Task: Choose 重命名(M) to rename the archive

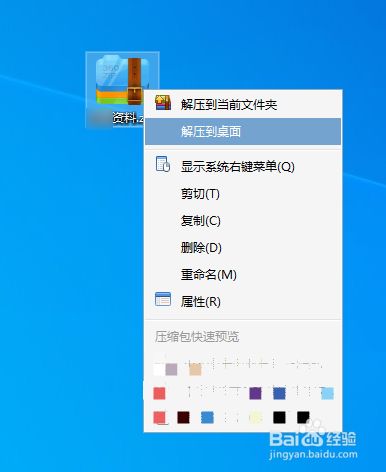Action: [x=243, y=274]
